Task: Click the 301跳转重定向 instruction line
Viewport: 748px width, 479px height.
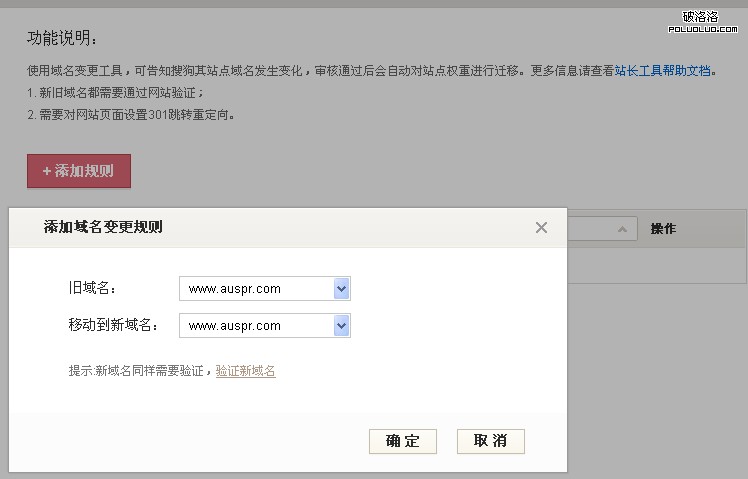Action: point(131,115)
